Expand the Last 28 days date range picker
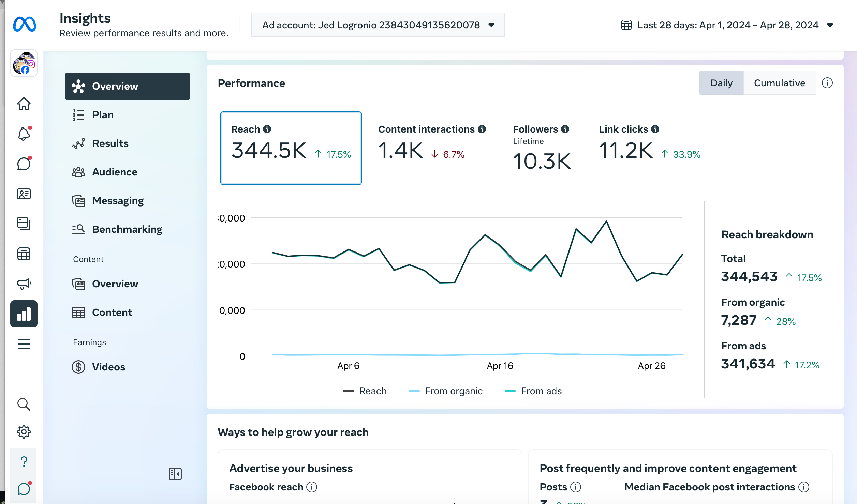This screenshot has height=504, width=857. (x=727, y=25)
